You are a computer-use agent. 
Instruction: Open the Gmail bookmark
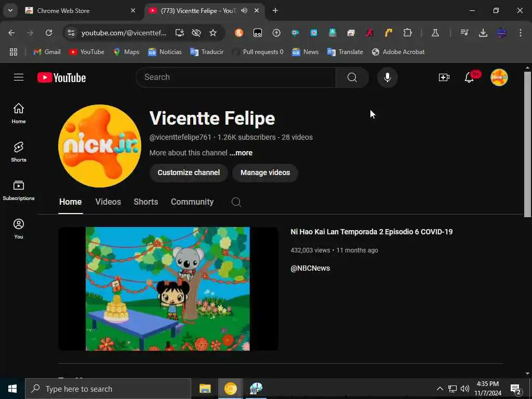coord(47,52)
